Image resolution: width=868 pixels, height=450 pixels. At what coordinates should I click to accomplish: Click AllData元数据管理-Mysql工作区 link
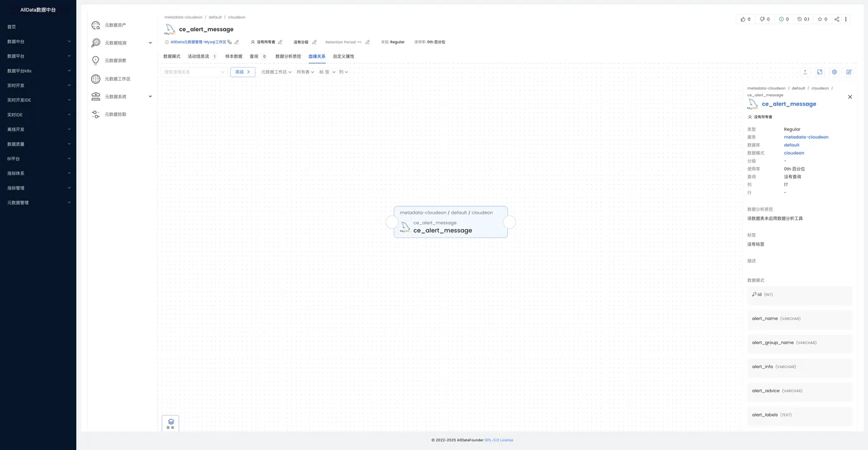pyautogui.click(x=198, y=42)
